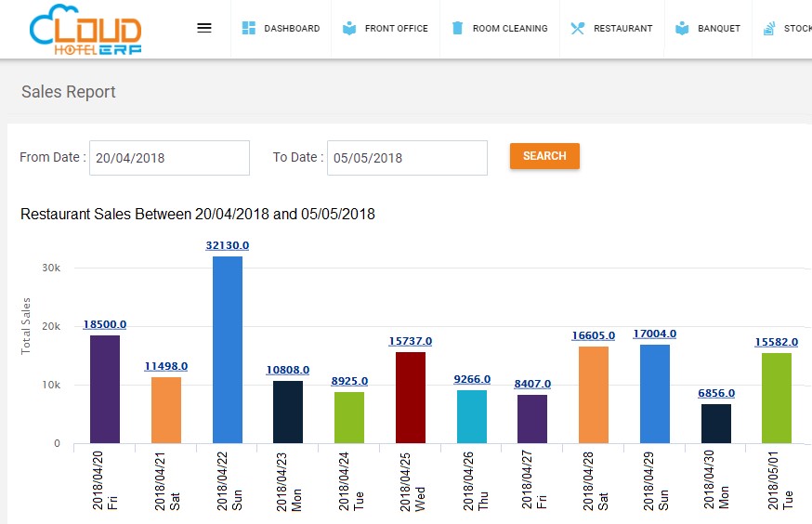This screenshot has width=812, height=524.
Task: Click the 18500.0 data label link
Action: point(105,324)
